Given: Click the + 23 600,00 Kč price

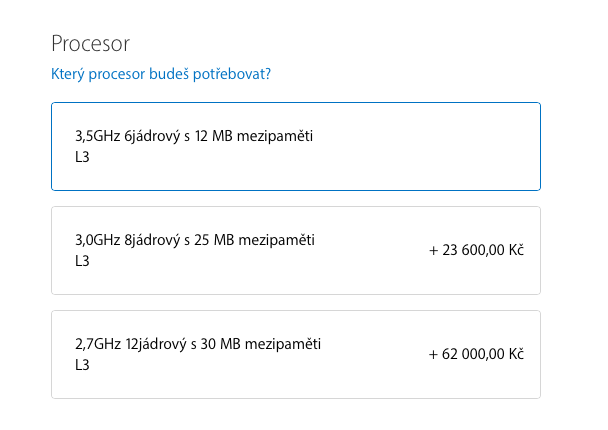Looking at the screenshot, I should 476,250.
